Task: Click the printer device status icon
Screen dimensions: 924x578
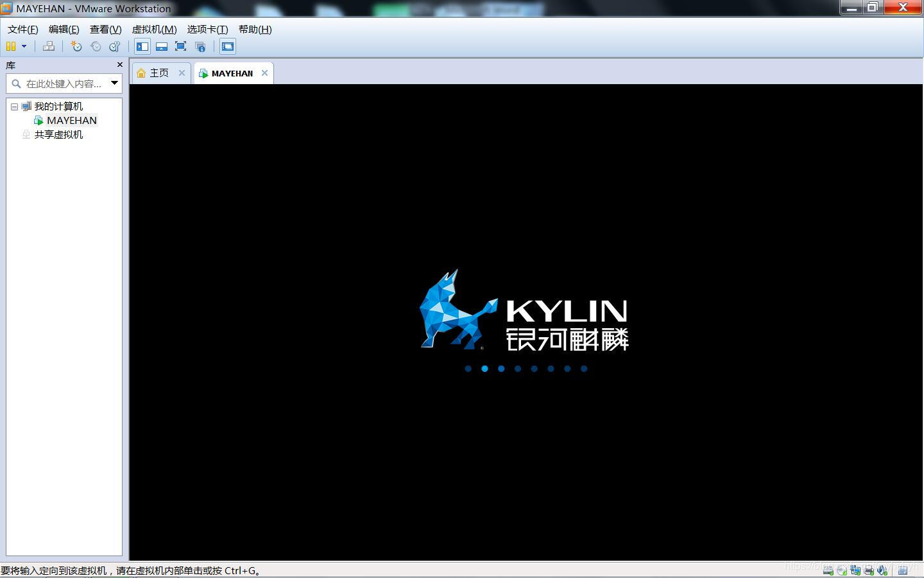Action: point(868,570)
